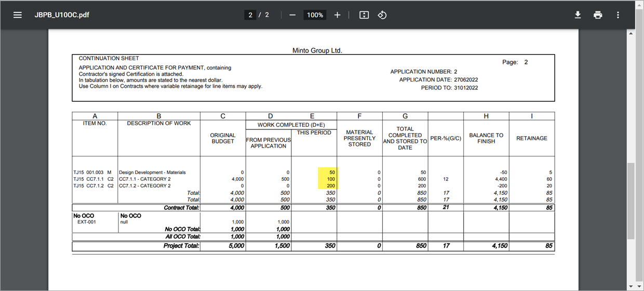Click highlighted value 50 in This Period
Viewport: 644px width, 291px height.
point(331,173)
